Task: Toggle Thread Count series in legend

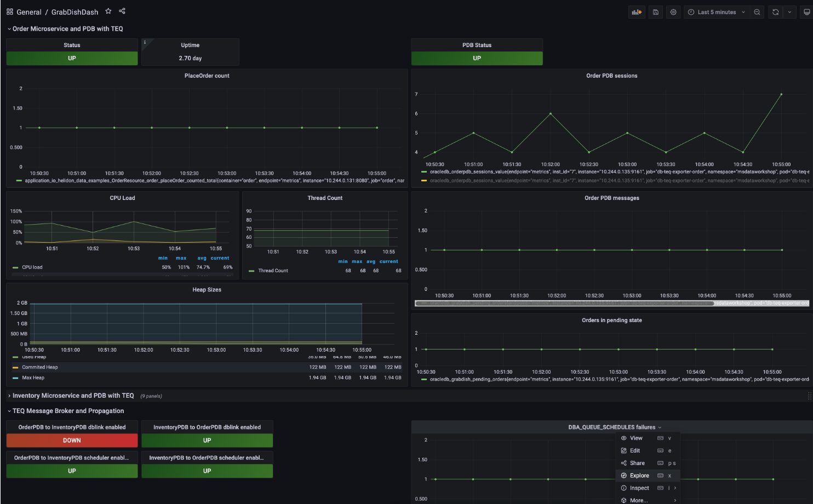Action: point(273,271)
